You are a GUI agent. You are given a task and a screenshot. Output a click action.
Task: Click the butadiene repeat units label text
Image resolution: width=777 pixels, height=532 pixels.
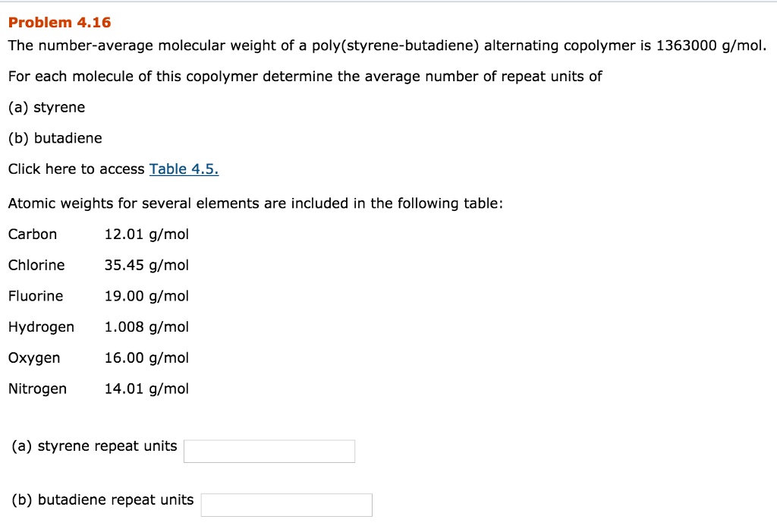[x=101, y=499]
